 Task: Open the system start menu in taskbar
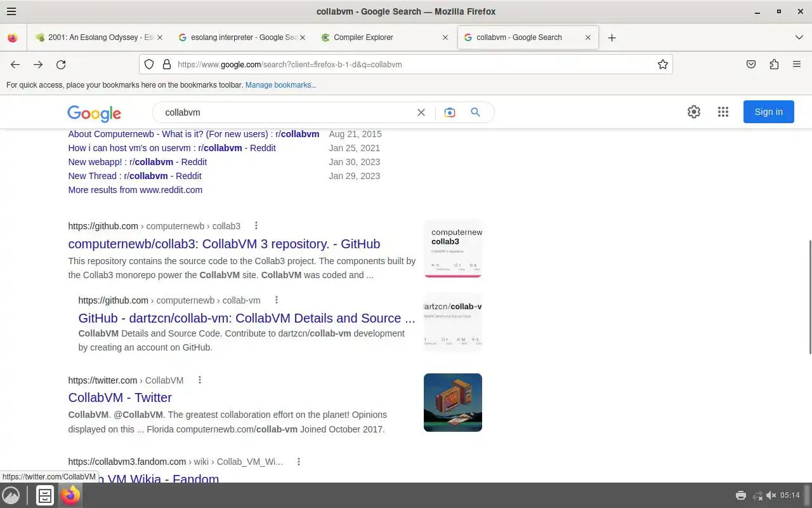pyautogui.click(x=11, y=495)
